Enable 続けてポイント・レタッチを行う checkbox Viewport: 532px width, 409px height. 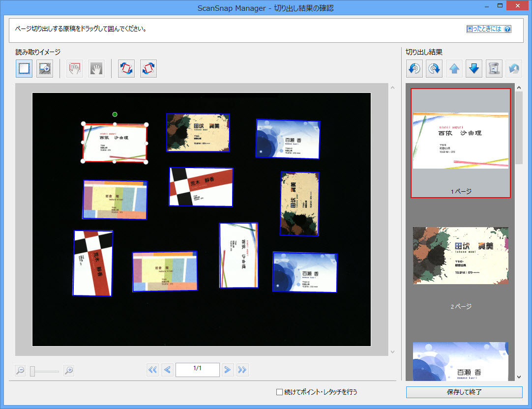[279, 392]
